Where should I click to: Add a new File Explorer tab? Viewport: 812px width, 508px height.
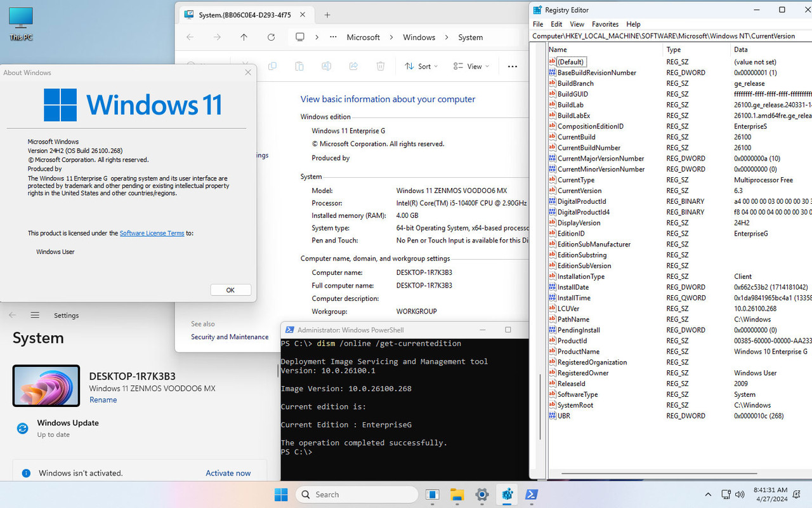(327, 15)
